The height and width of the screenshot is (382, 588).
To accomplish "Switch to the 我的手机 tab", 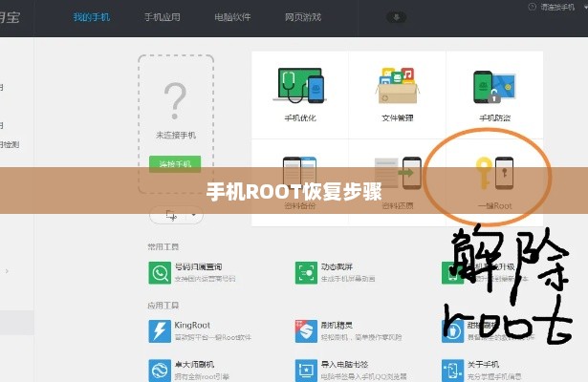I will pyautogui.click(x=92, y=17).
